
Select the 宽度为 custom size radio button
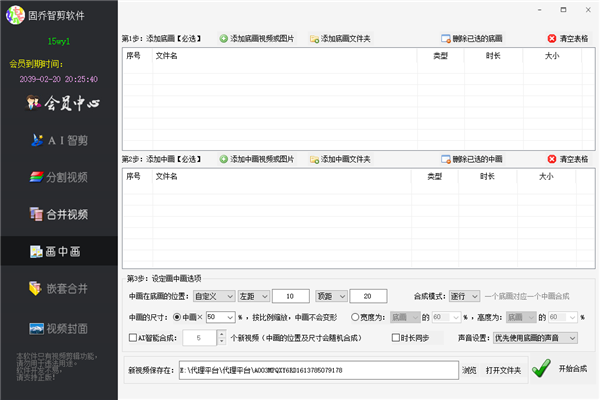355,317
